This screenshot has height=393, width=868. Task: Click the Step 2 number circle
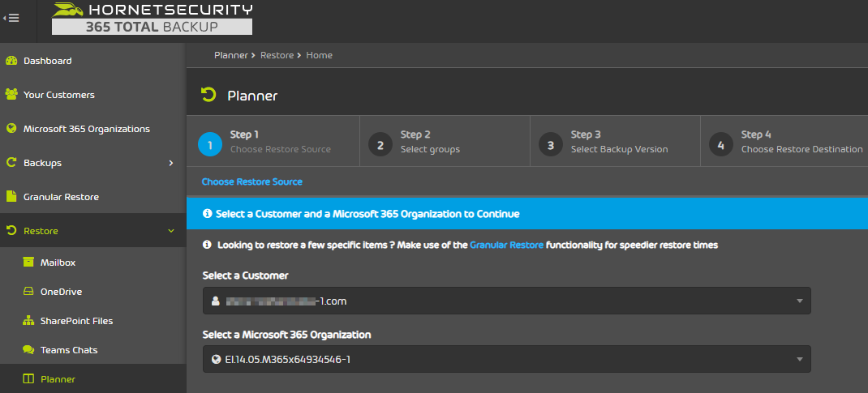point(380,145)
